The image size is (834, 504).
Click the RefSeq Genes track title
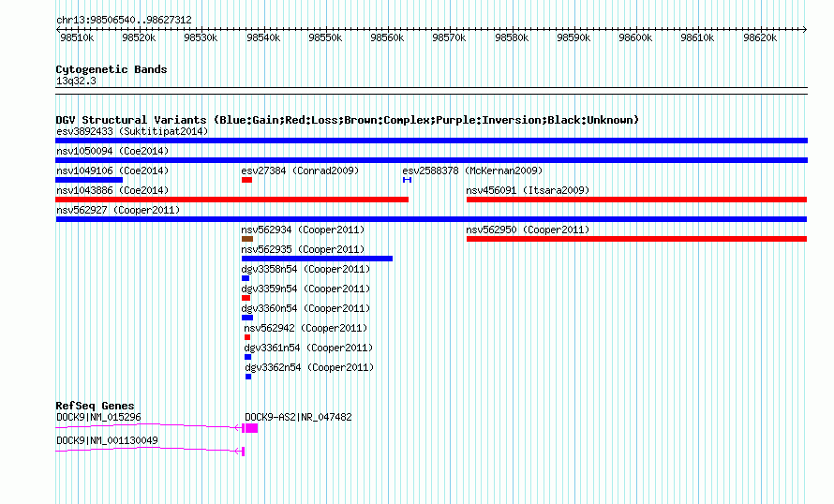coord(96,406)
